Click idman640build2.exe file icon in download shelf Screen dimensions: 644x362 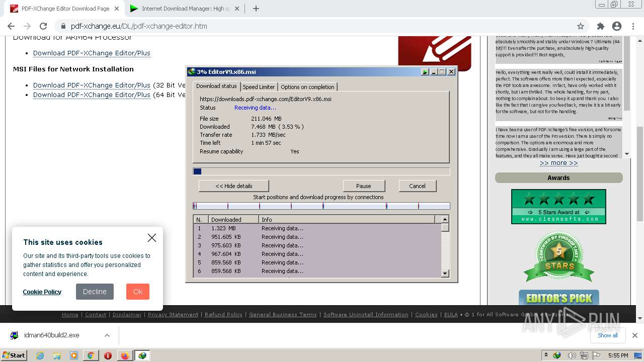(14, 335)
